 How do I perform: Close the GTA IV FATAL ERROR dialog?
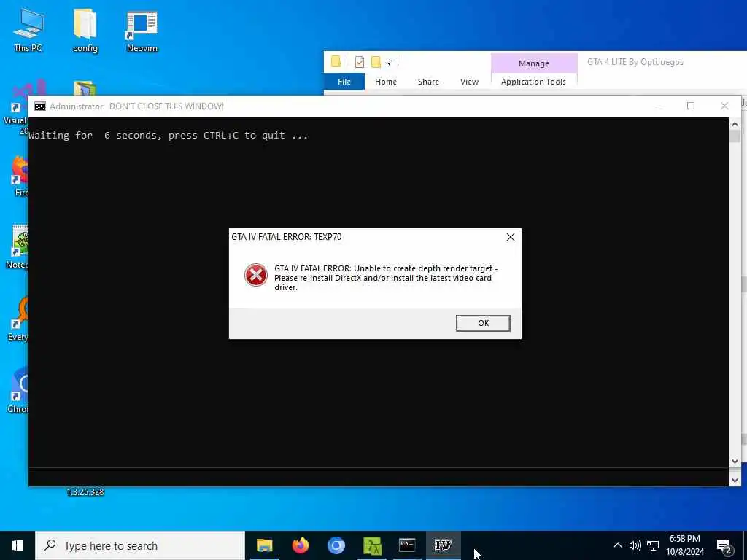510,237
